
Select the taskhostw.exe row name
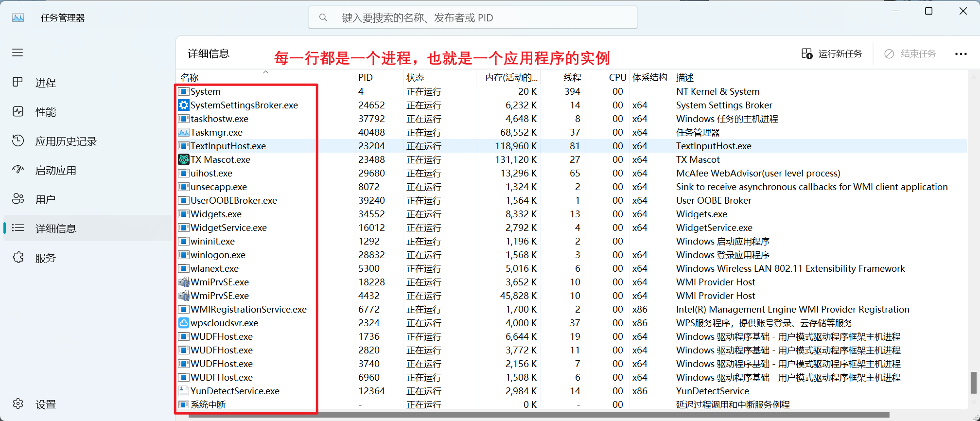pyautogui.click(x=219, y=119)
